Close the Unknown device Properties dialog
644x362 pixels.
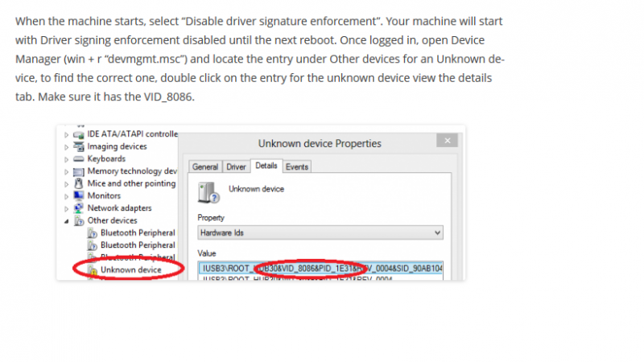[x=448, y=141]
